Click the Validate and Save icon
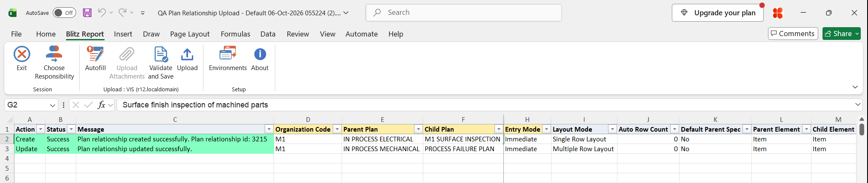 pos(161,54)
